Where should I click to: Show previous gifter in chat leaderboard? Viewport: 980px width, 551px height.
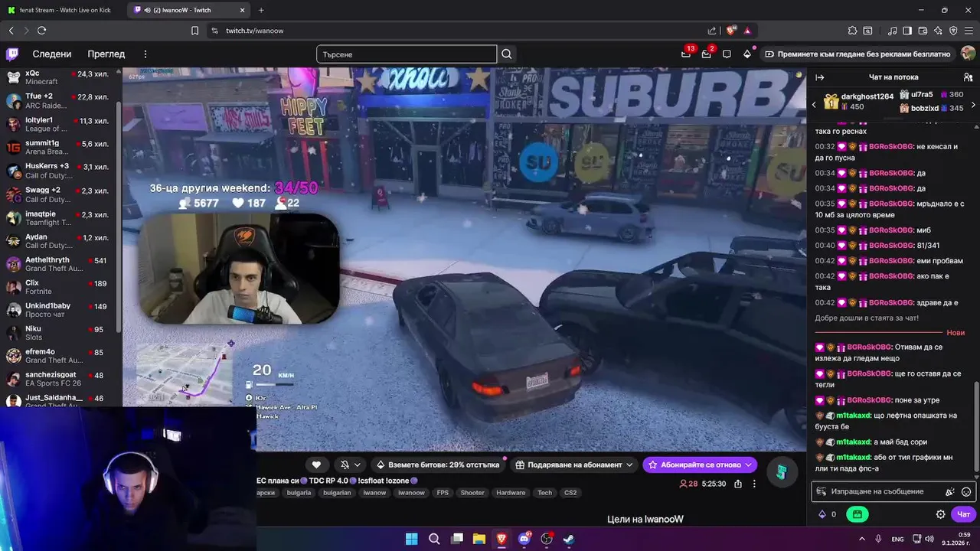pyautogui.click(x=814, y=105)
